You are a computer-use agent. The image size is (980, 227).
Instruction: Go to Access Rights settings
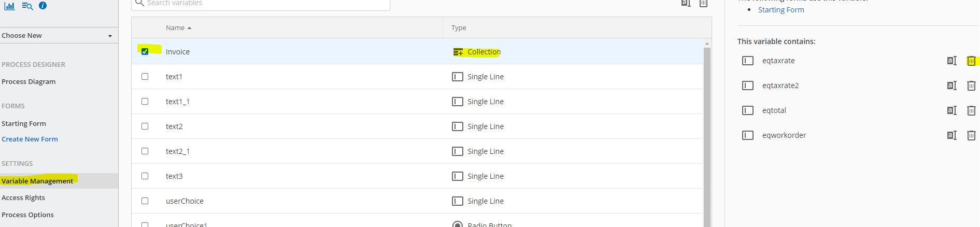(x=23, y=197)
